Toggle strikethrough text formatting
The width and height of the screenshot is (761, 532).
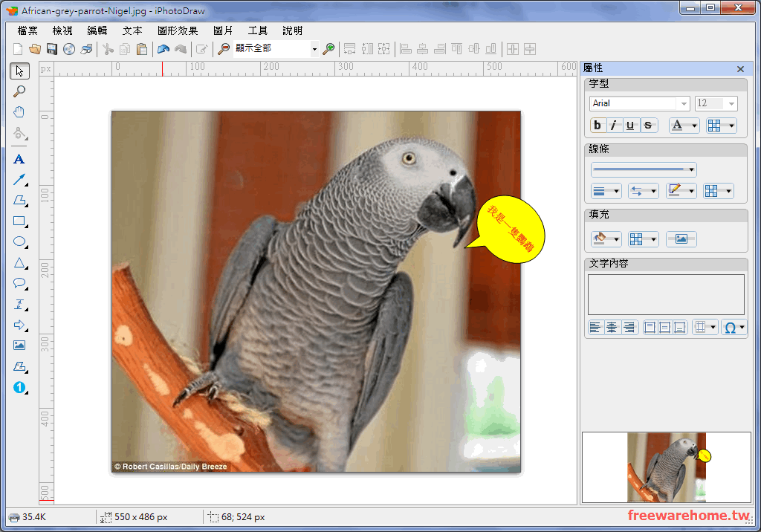(x=648, y=126)
